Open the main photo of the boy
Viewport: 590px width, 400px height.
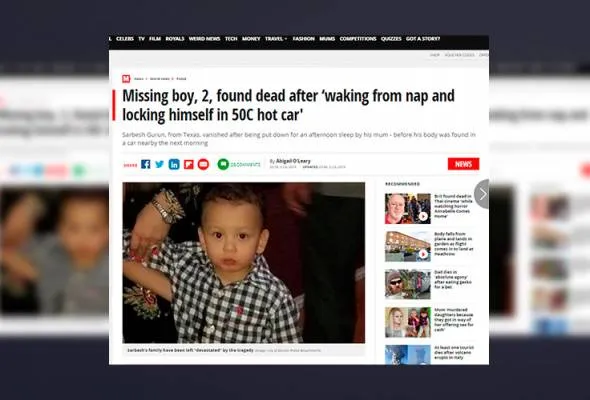(x=243, y=263)
